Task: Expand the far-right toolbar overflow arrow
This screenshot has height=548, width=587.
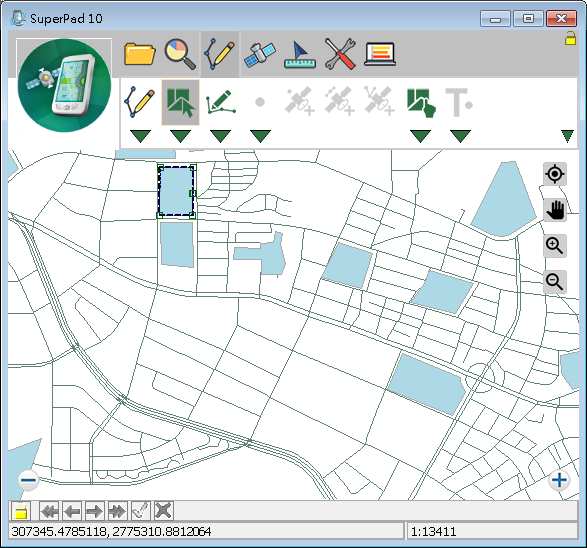Action: pyautogui.click(x=567, y=136)
